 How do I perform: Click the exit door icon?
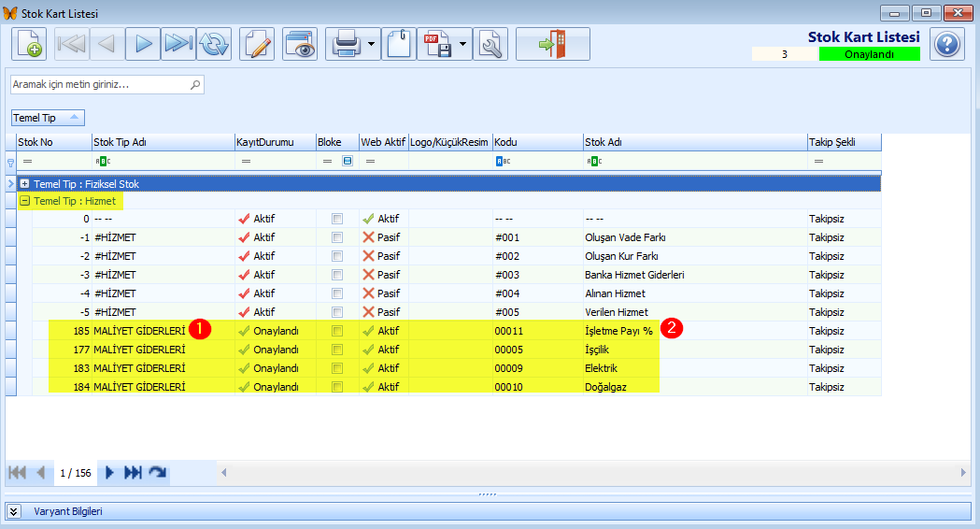pyautogui.click(x=553, y=44)
